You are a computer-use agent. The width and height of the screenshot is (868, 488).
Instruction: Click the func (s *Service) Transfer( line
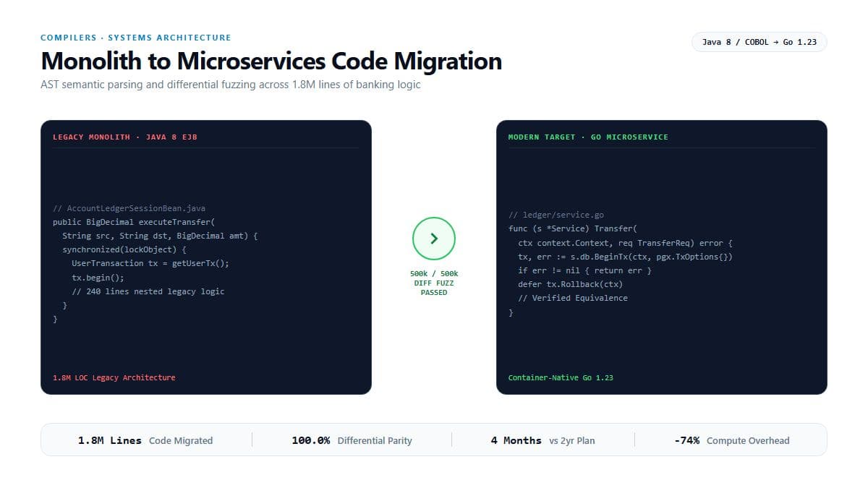(573, 228)
